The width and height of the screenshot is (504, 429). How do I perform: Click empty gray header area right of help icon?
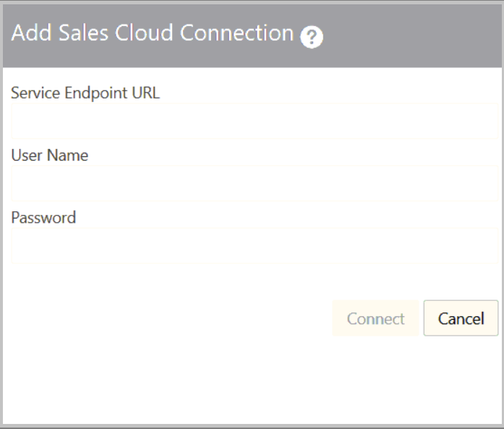click(412, 35)
